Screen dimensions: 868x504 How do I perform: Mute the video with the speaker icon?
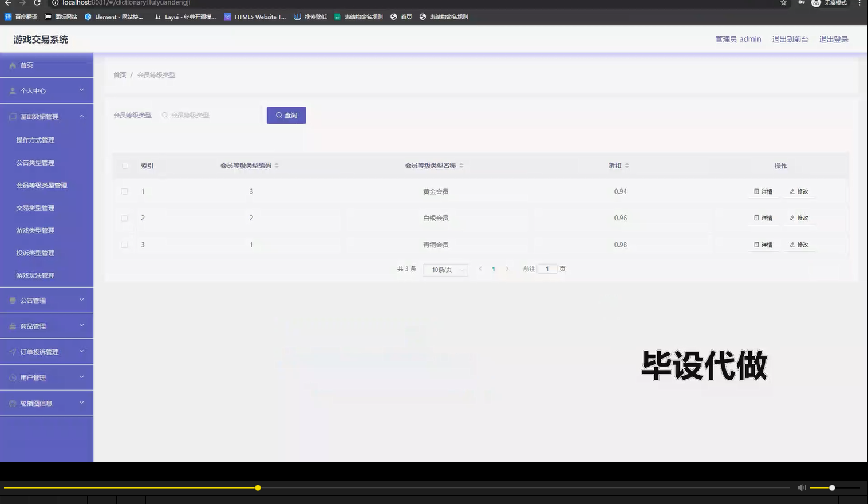pos(801,487)
